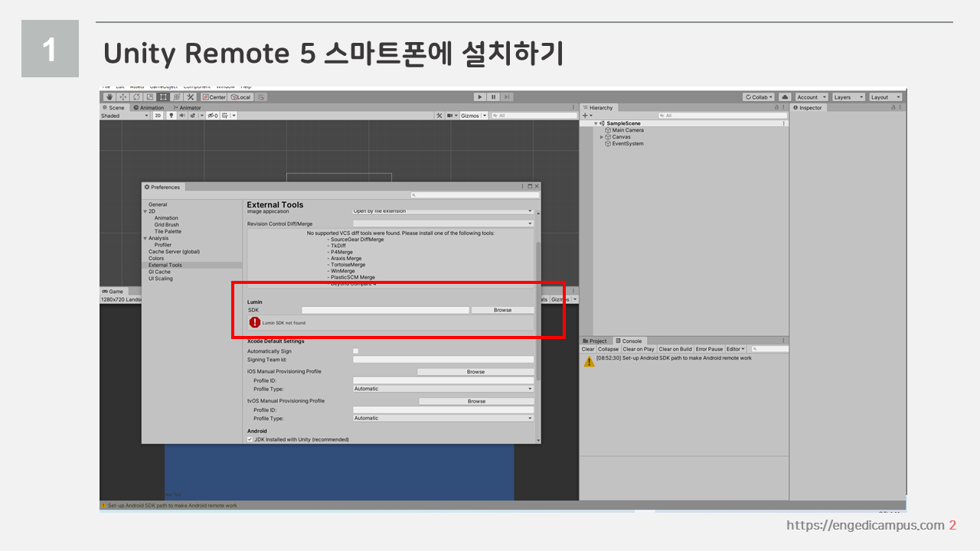
Task: Switch to the Scene tab
Action: (x=114, y=108)
